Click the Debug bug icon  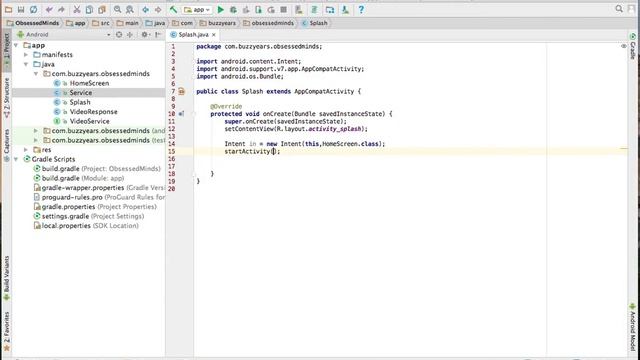(233, 9)
